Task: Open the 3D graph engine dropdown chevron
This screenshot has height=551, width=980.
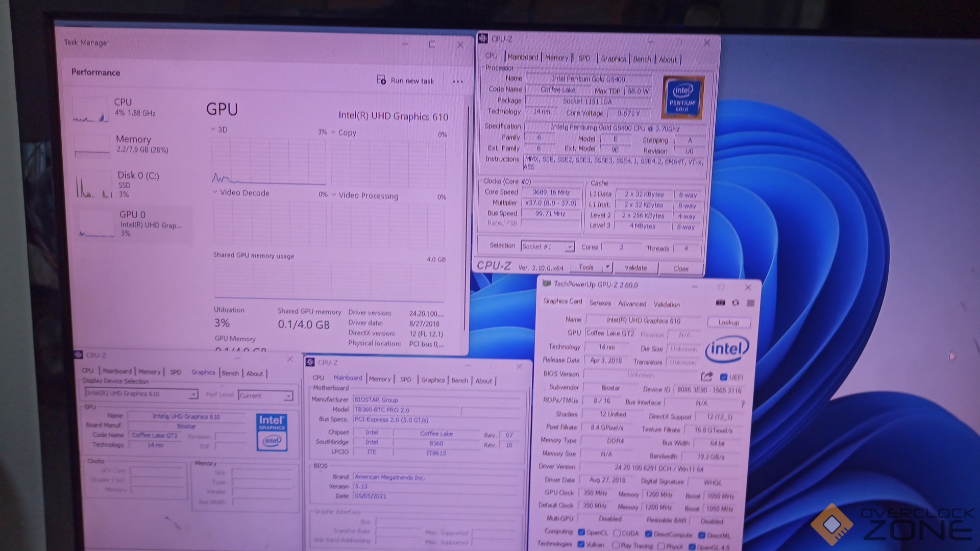Action: tap(213, 129)
